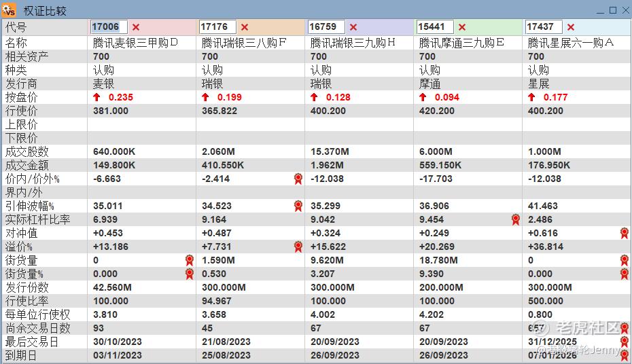The image size is (632, 364).
Task: Click the award badge in 17006's 街货量% row
Action: point(190,274)
